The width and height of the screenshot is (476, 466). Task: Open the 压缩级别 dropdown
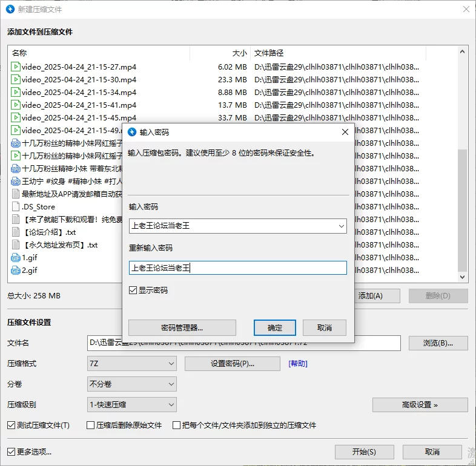pos(131,405)
